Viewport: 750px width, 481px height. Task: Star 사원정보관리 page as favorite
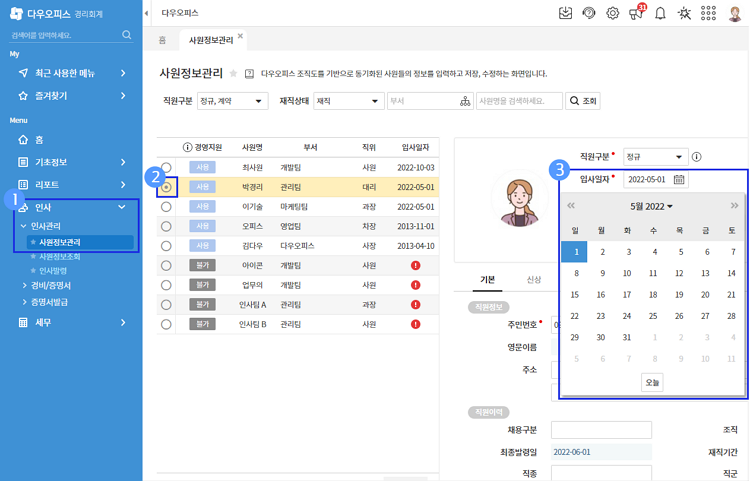click(x=233, y=74)
